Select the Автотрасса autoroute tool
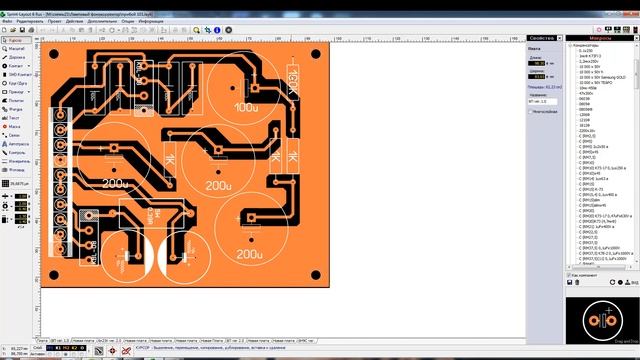This screenshot has width=640, height=360. (16, 144)
